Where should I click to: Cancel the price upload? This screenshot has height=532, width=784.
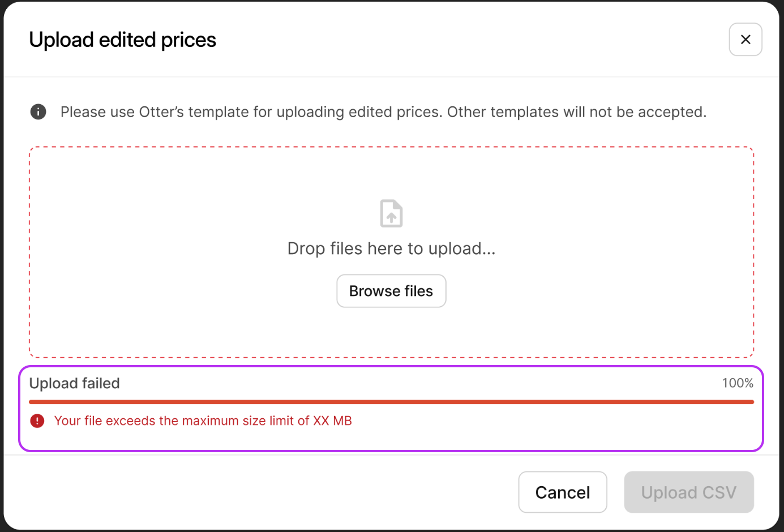tap(562, 492)
